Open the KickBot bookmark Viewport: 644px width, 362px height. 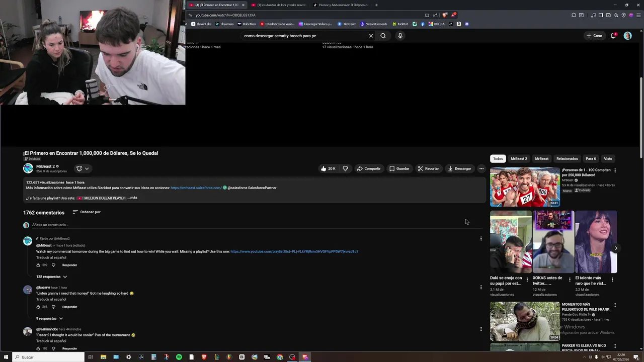pos(400,24)
